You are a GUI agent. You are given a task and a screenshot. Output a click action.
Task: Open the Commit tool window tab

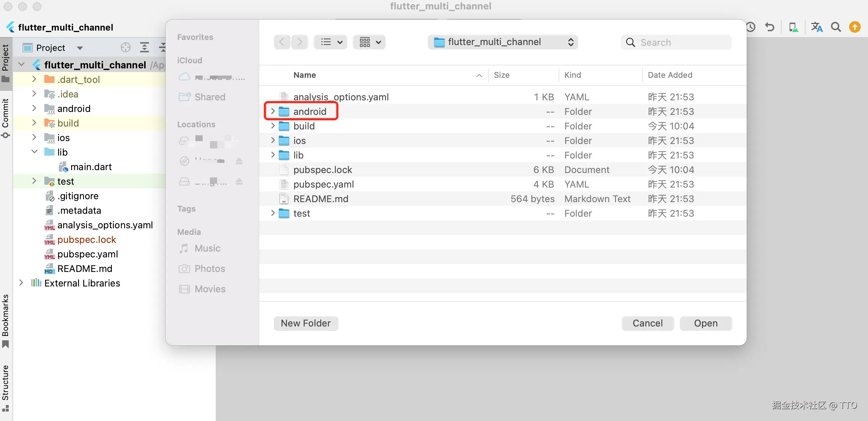[5, 117]
